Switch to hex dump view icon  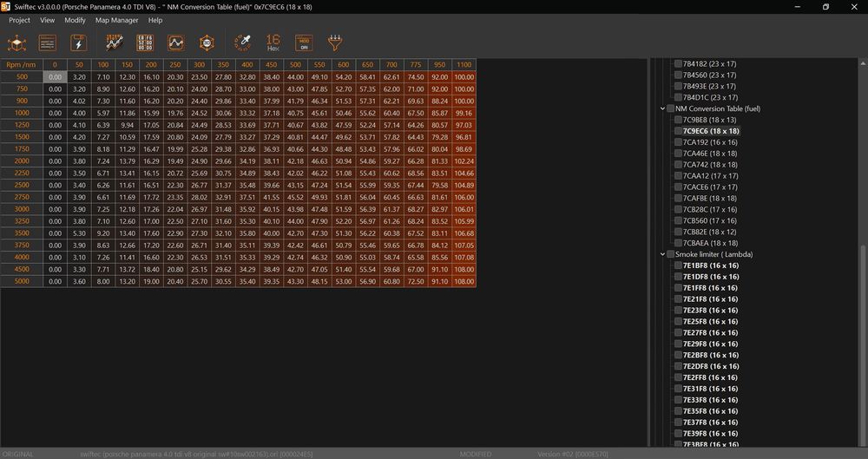point(145,43)
